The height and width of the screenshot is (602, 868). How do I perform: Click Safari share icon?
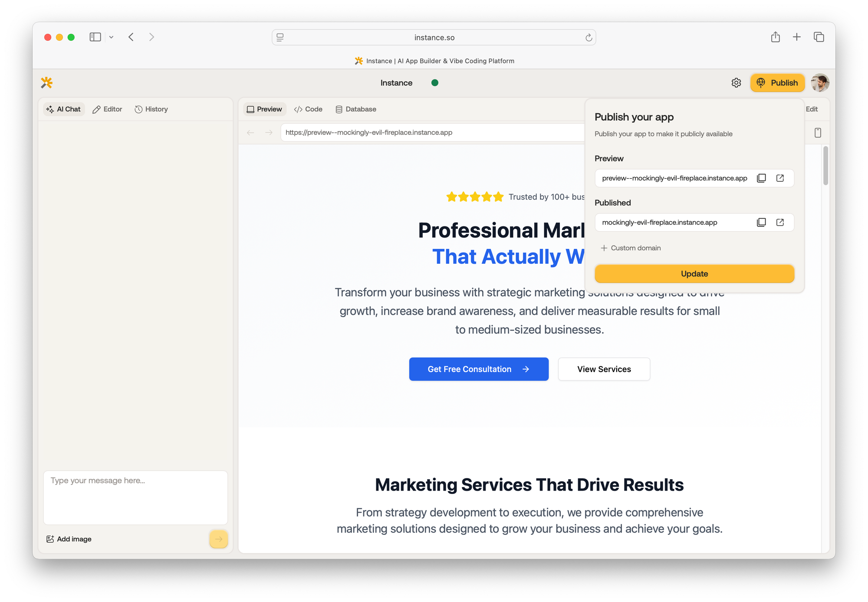[775, 37]
